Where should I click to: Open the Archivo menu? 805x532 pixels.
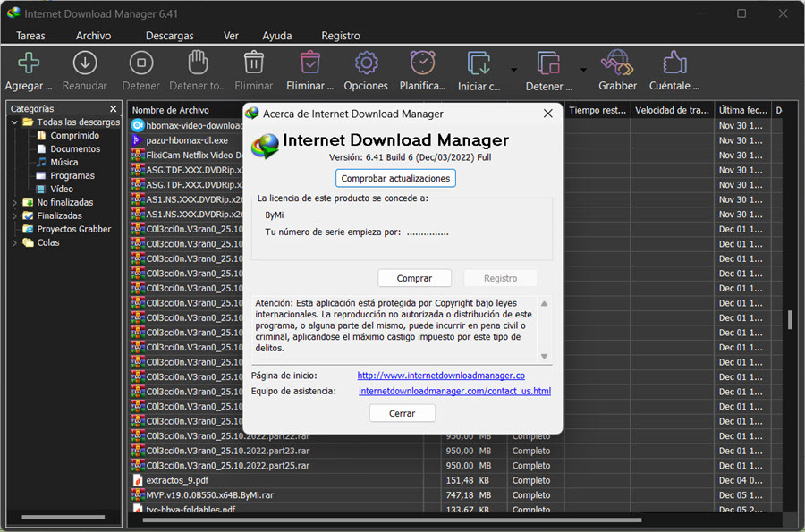pyautogui.click(x=93, y=36)
